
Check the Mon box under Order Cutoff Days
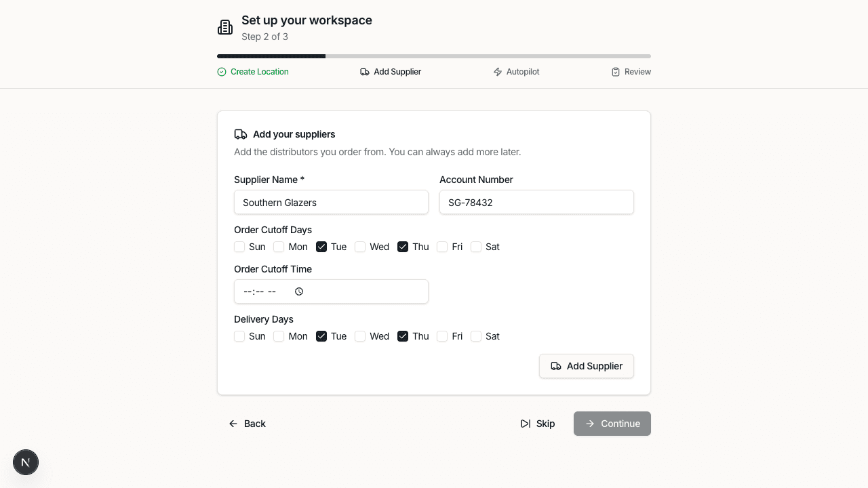point(279,247)
